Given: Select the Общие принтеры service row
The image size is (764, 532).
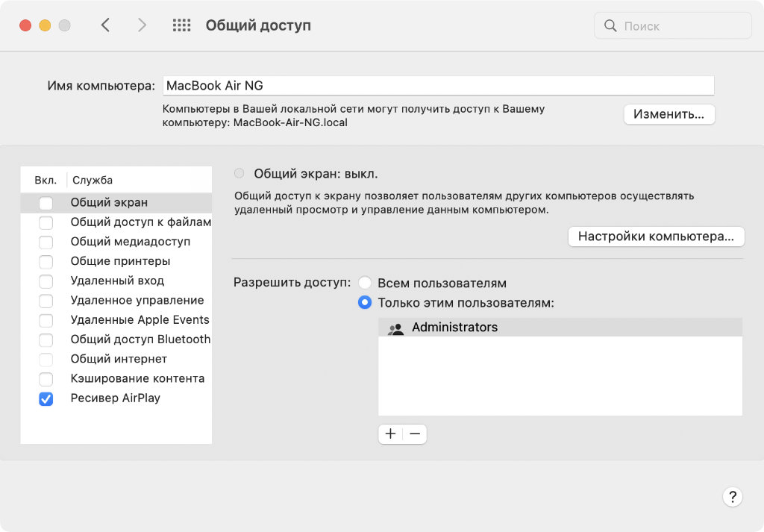Looking at the screenshot, I should pyautogui.click(x=120, y=261).
